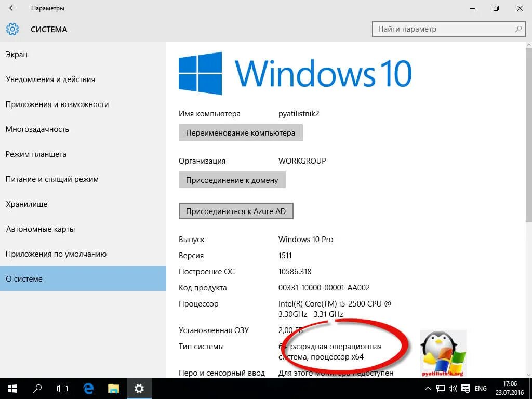The width and height of the screenshot is (532, 399).
Task: Click Присоединиться к Azure AD button
Action: (236, 211)
